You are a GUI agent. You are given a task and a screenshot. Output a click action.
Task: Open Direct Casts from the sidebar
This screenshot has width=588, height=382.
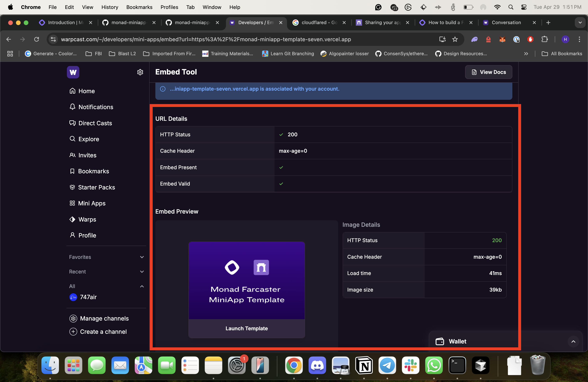coord(95,123)
